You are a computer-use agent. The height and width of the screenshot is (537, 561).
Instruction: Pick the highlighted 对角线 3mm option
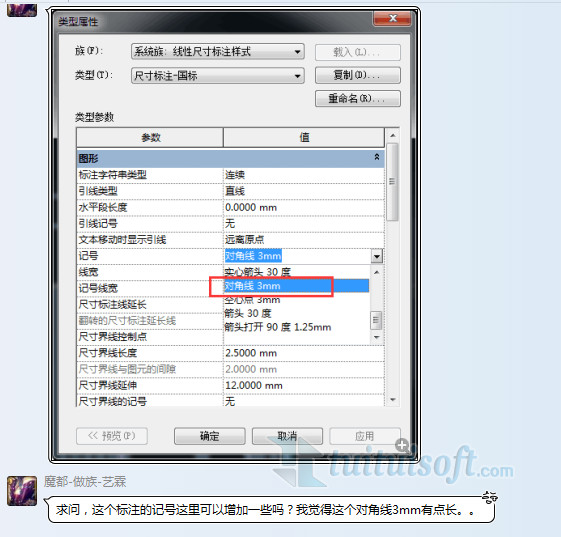point(296,286)
